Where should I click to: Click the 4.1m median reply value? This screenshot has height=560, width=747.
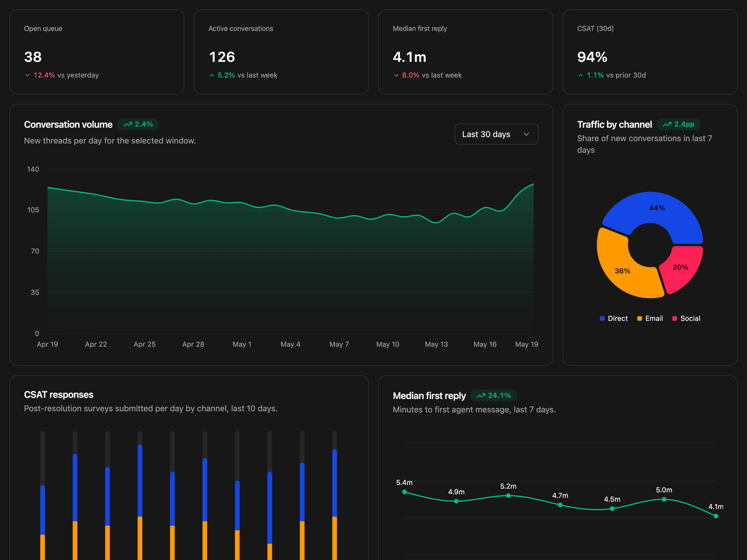pos(410,57)
